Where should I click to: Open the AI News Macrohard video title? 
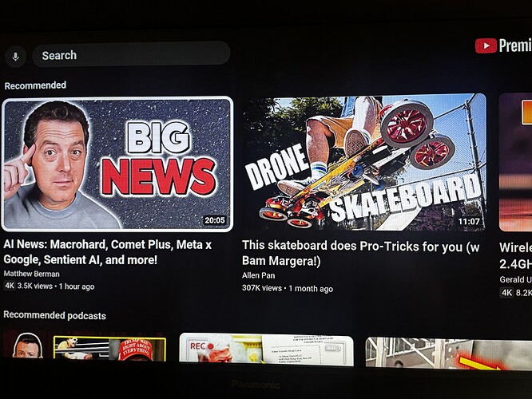108,252
